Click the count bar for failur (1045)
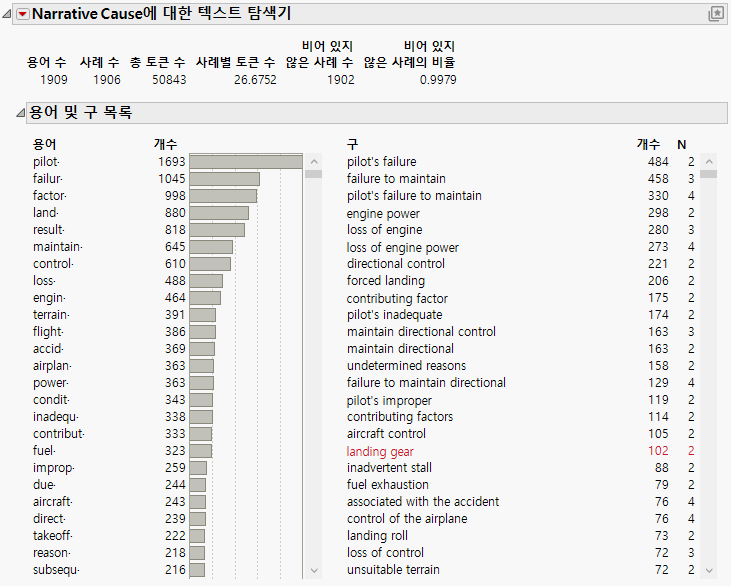 (x=224, y=179)
